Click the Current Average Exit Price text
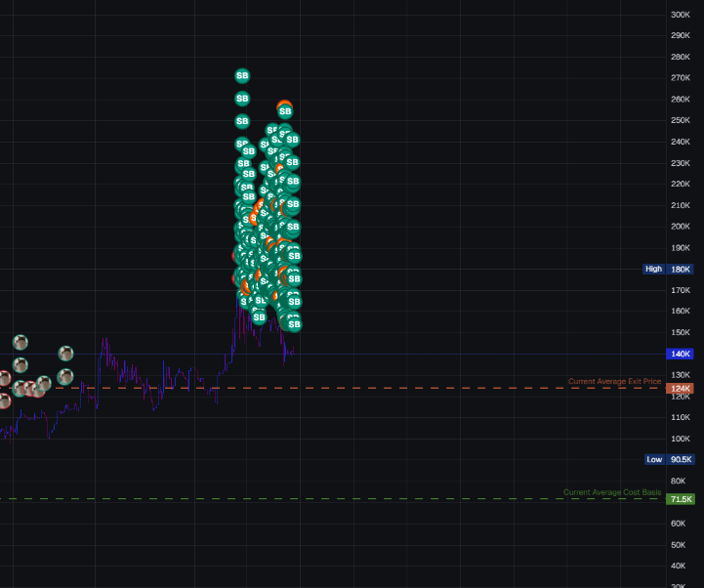The height and width of the screenshot is (588, 704). pos(614,381)
